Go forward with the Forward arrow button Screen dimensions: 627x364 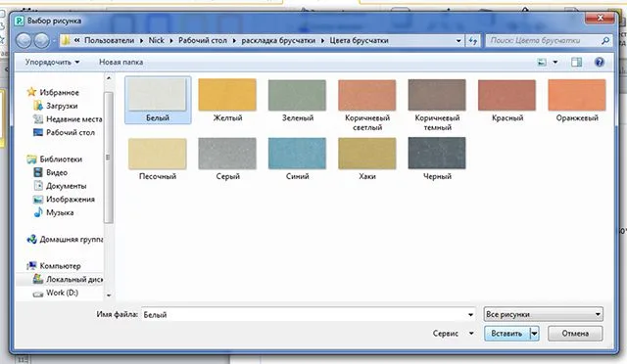pos(42,41)
